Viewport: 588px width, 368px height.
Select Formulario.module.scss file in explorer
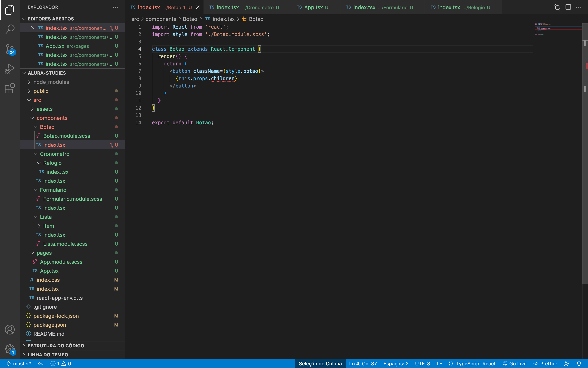coord(72,199)
